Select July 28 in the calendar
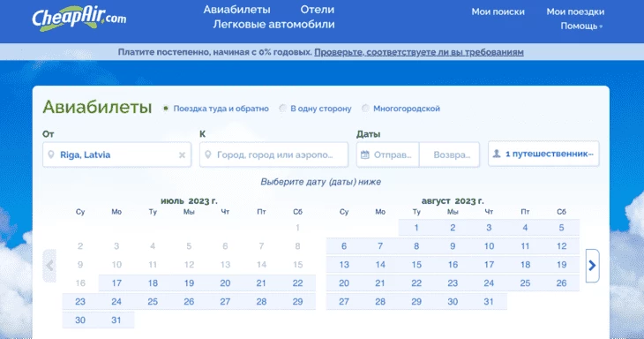Image resolution: width=644 pixels, height=339 pixels. click(261, 302)
